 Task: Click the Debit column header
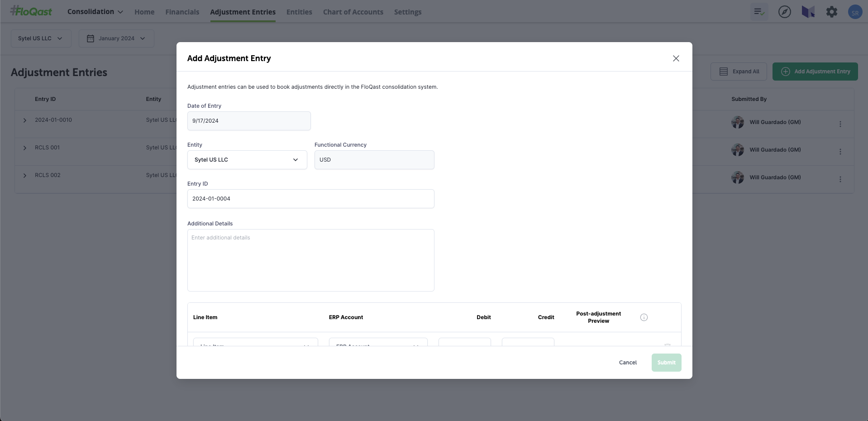(x=483, y=317)
